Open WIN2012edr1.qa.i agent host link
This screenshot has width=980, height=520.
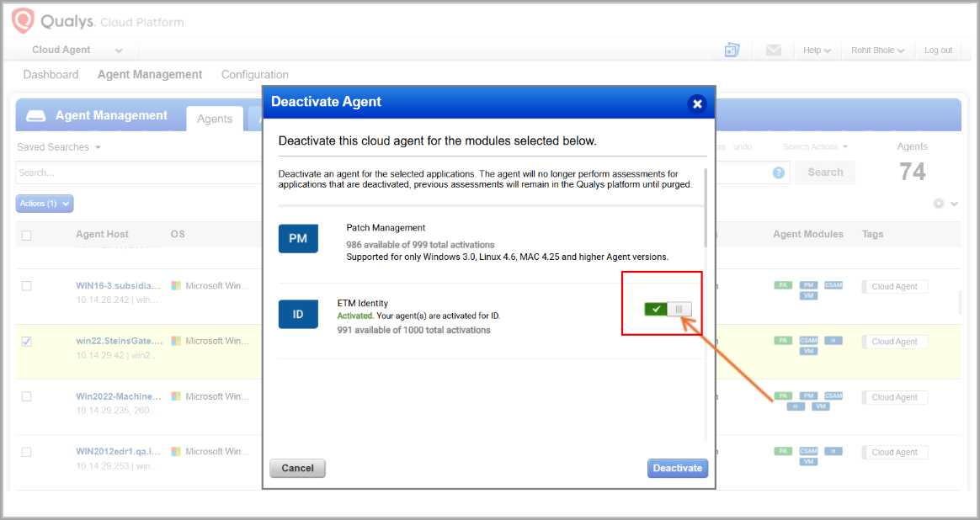[x=118, y=451]
